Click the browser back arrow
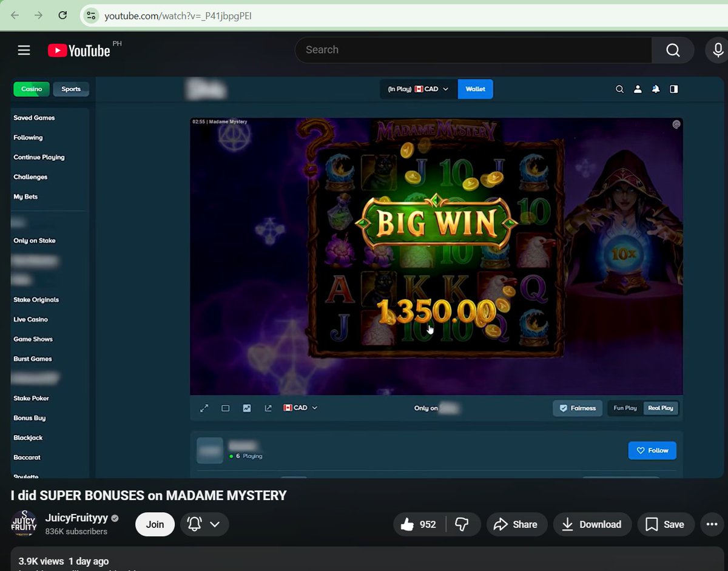This screenshot has width=728, height=571. 15,15
